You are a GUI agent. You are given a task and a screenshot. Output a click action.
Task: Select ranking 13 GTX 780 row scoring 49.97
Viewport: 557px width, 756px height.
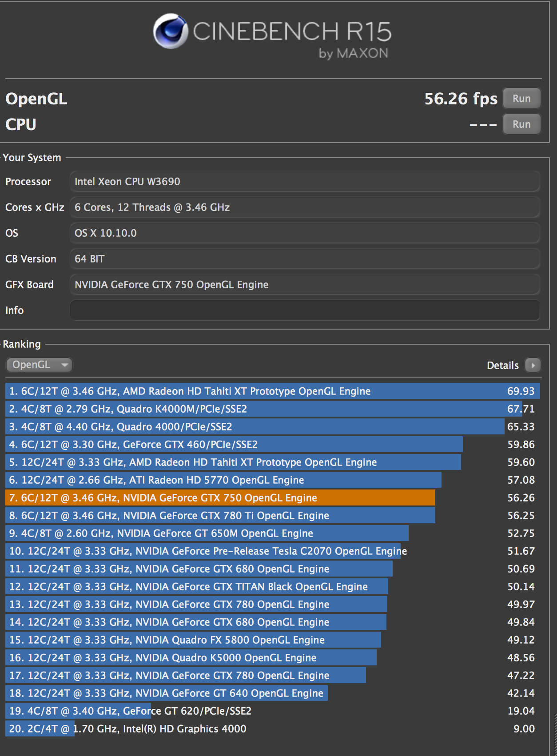coord(273,604)
